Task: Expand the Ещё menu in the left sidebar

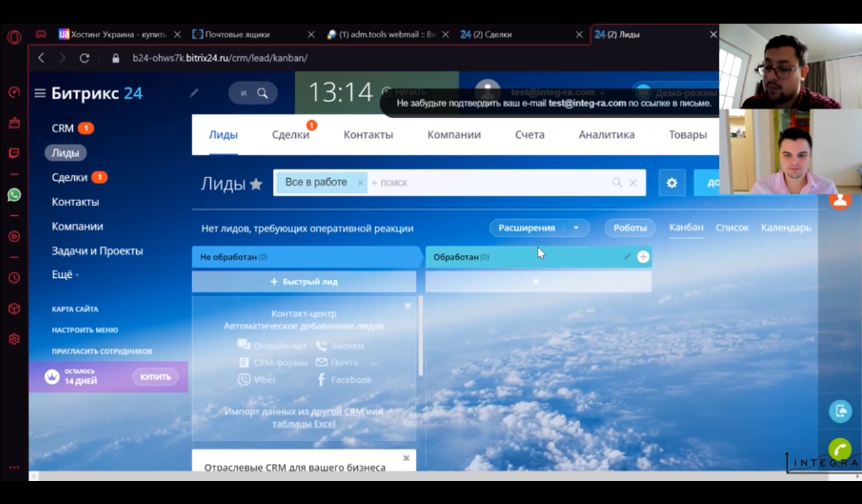Action: [x=65, y=275]
